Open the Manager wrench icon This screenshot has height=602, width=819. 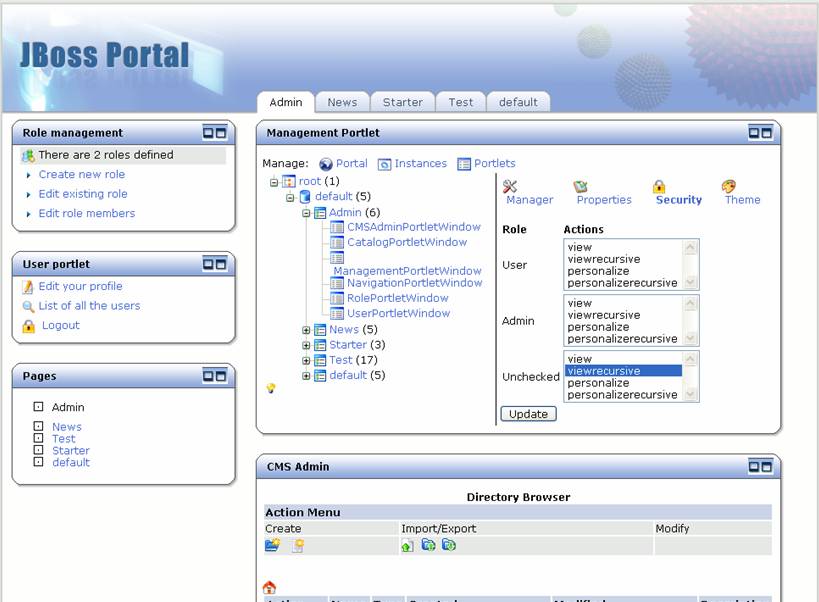point(510,186)
